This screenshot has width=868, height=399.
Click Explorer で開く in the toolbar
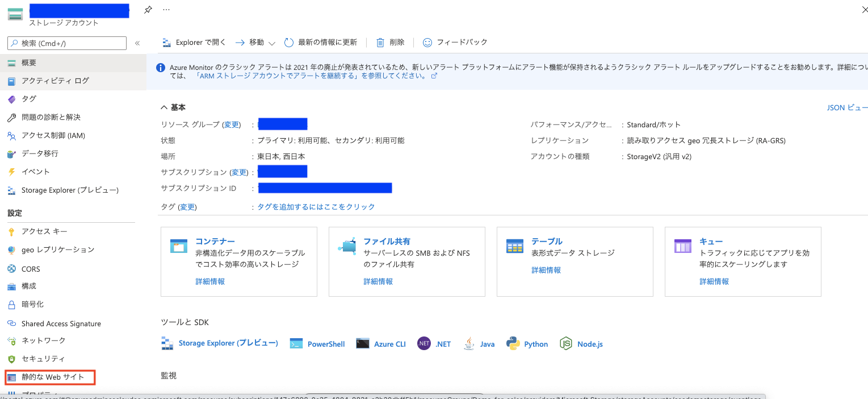point(194,43)
